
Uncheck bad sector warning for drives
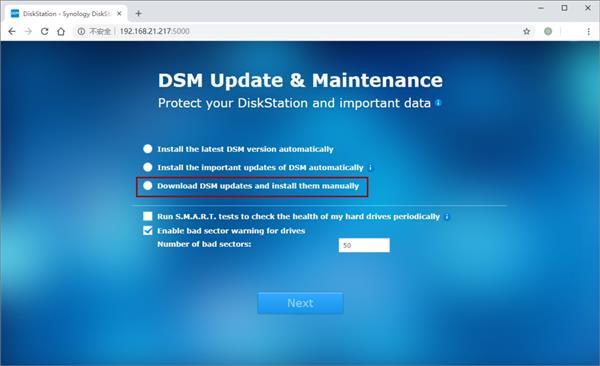[148, 230]
